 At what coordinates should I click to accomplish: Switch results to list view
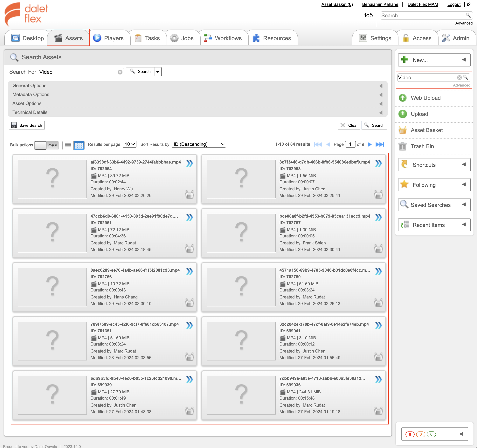[68, 145]
